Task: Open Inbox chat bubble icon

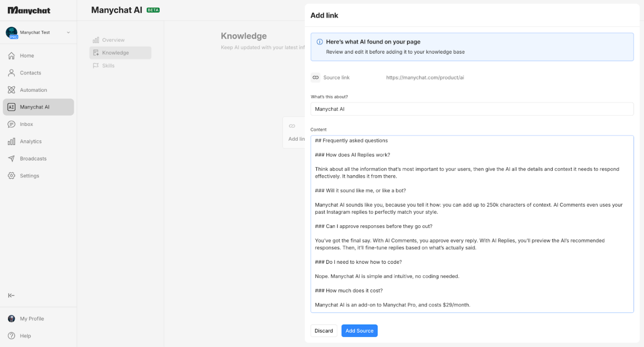Action: pyautogui.click(x=12, y=124)
